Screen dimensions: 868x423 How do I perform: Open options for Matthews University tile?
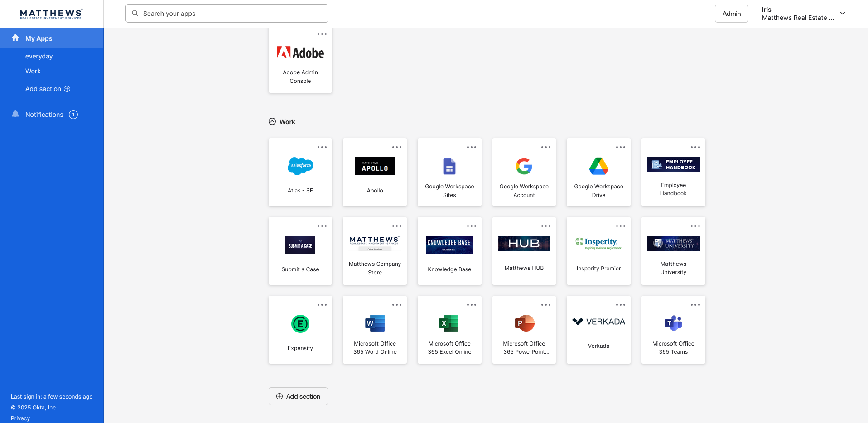click(x=695, y=226)
